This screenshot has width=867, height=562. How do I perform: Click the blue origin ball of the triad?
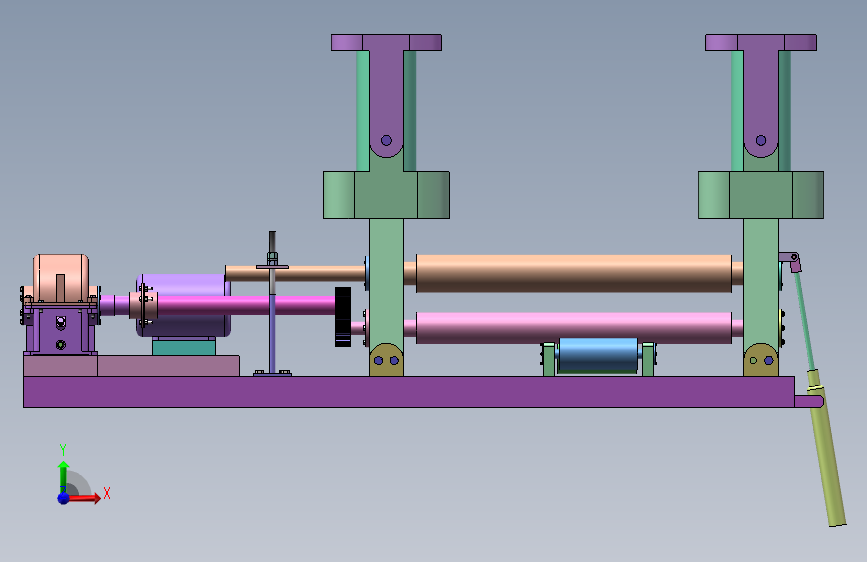[64, 498]
